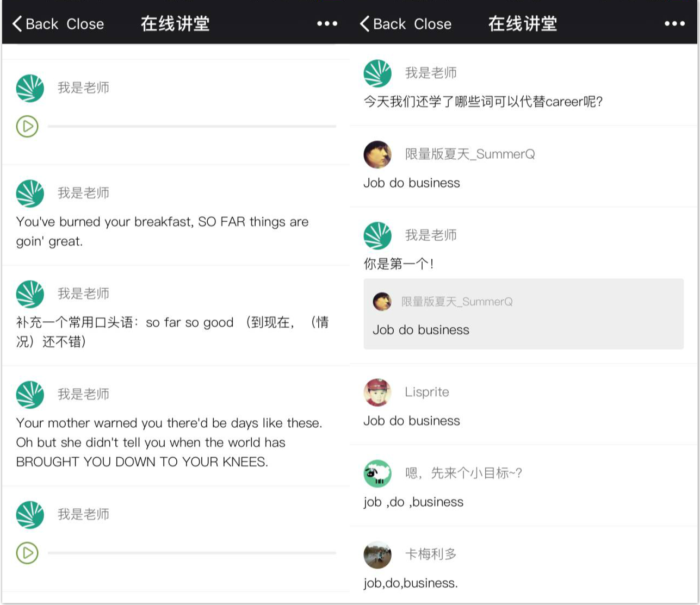
Task: Play the first voice message at top
Action: (27, 127)
